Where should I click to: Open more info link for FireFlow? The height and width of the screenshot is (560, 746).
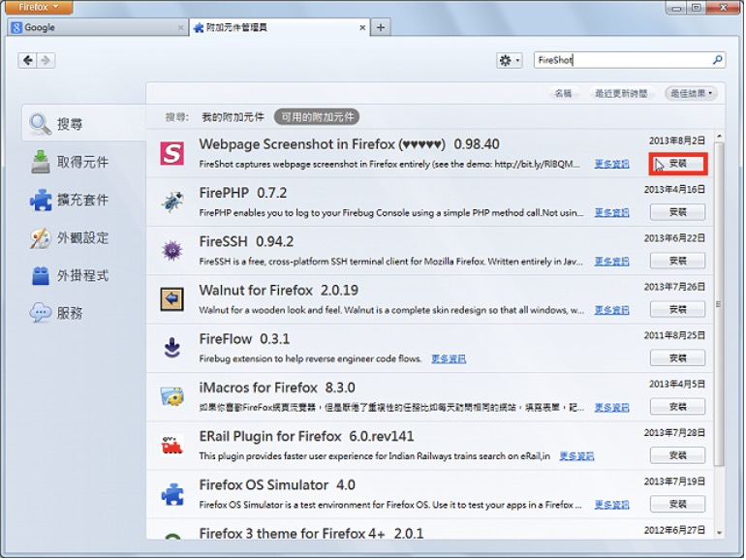point(449,358)
